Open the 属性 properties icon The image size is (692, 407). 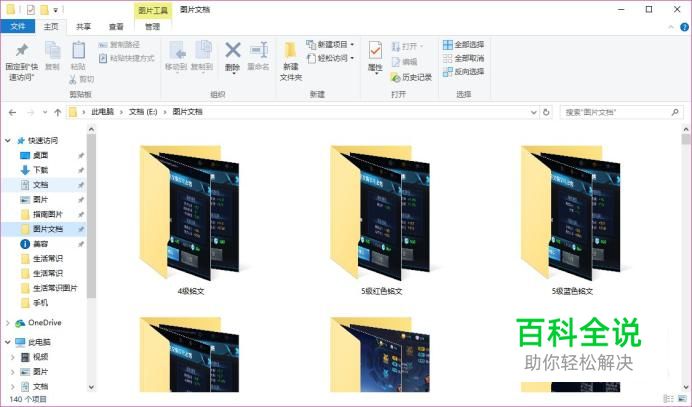pyautogui.click(x=375, y=51)
